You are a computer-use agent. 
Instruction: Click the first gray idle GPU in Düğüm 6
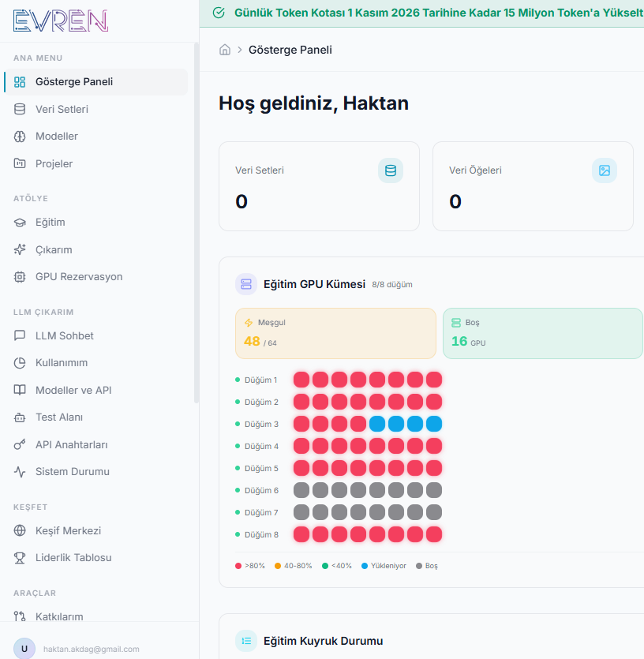click(x=301, y=490)
